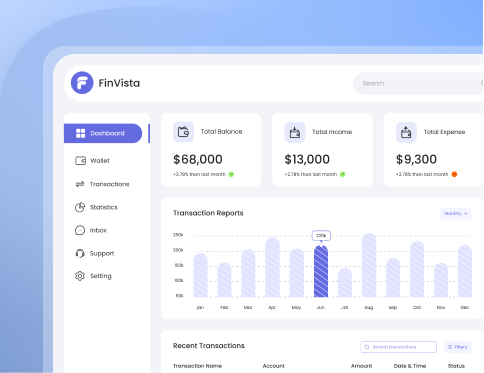Screen dimensions: 484x373
Task: Select the Dec bar in chart
Action: (465, 271)
